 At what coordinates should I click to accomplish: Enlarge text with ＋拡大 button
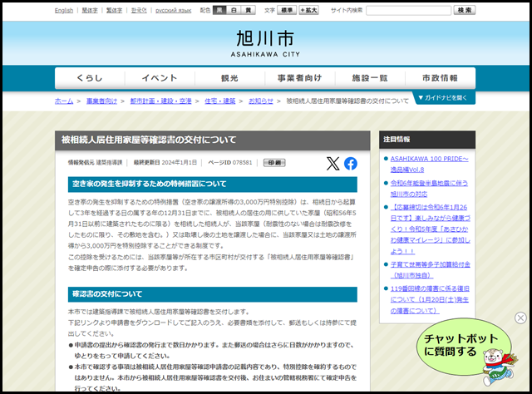click(x=308, y=10)
